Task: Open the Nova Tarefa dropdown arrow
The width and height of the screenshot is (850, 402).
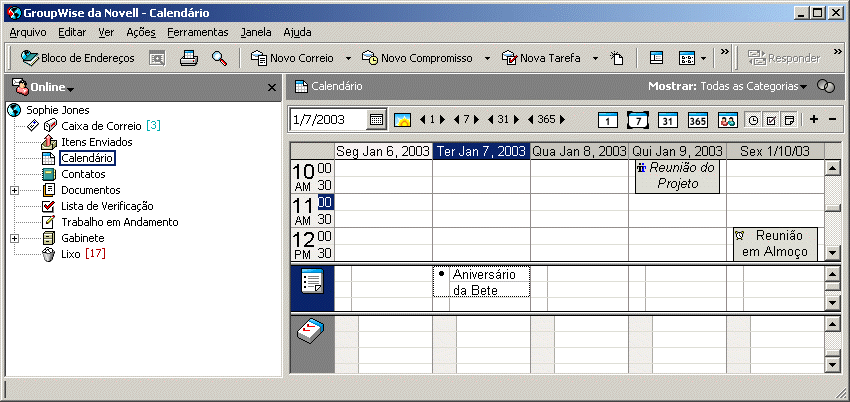Action: click(x=595, y=59)
